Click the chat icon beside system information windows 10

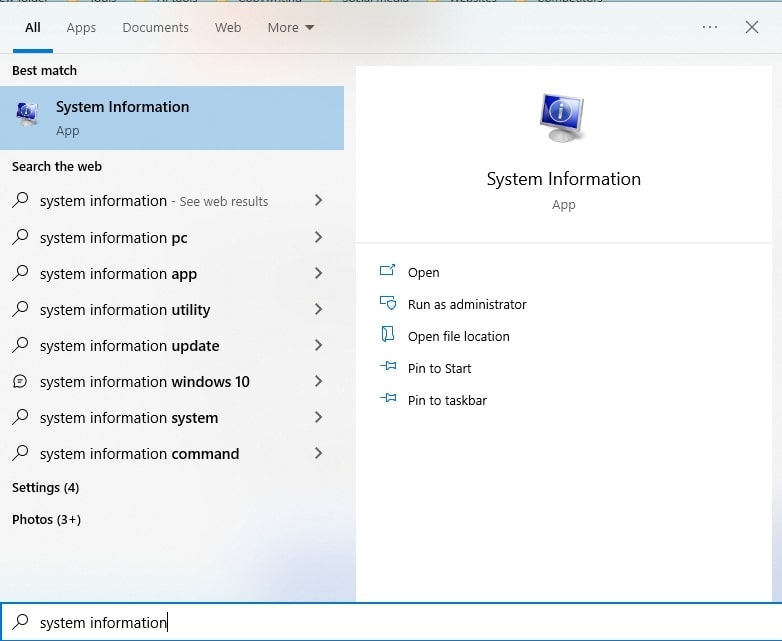[x=20, y=382]
